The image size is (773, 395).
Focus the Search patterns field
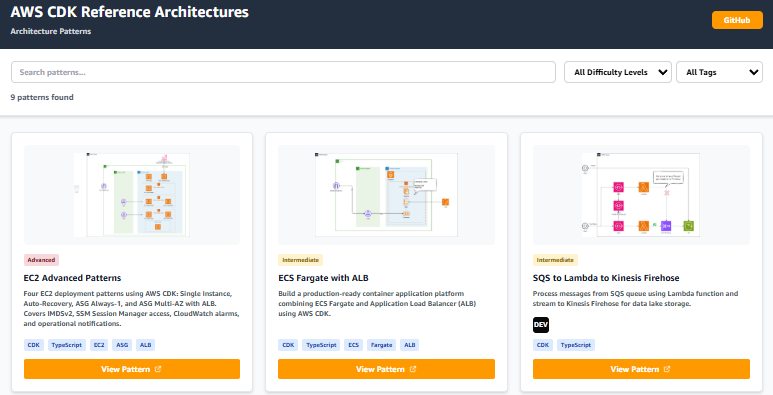click(283, 72)
